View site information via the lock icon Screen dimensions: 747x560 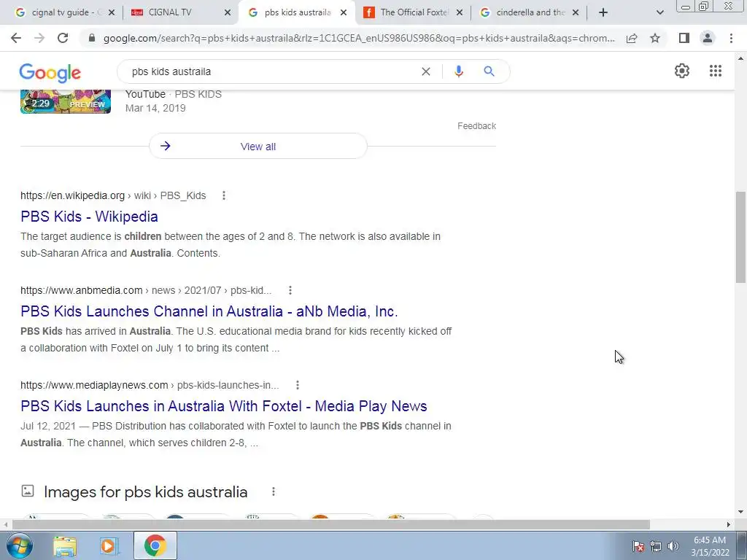(92, 38)
